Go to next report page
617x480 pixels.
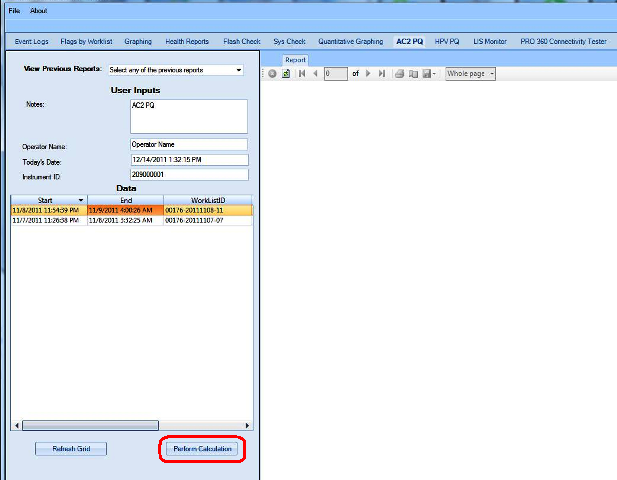pos(369,74)
